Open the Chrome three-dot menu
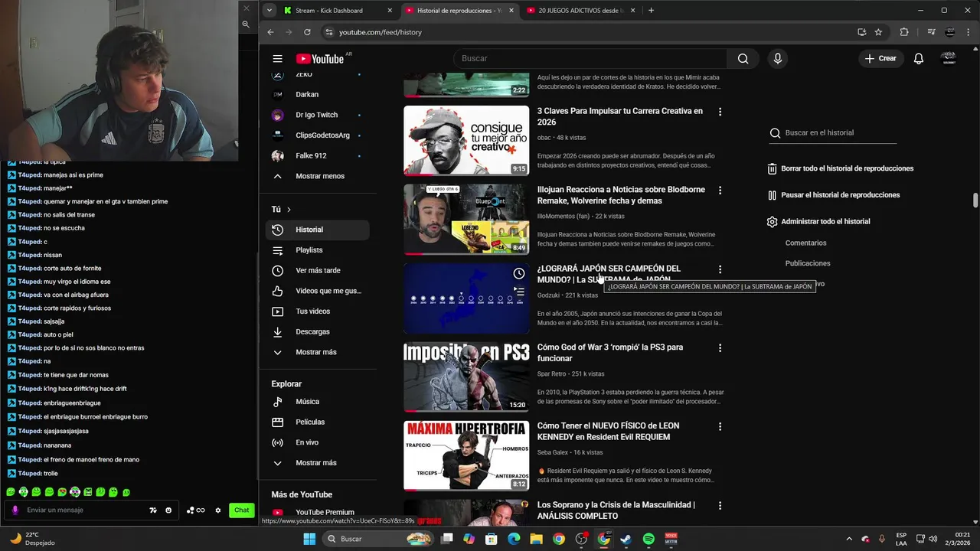Screen dimensions: 980x551 pyautogui.click(x=969, y=32)
